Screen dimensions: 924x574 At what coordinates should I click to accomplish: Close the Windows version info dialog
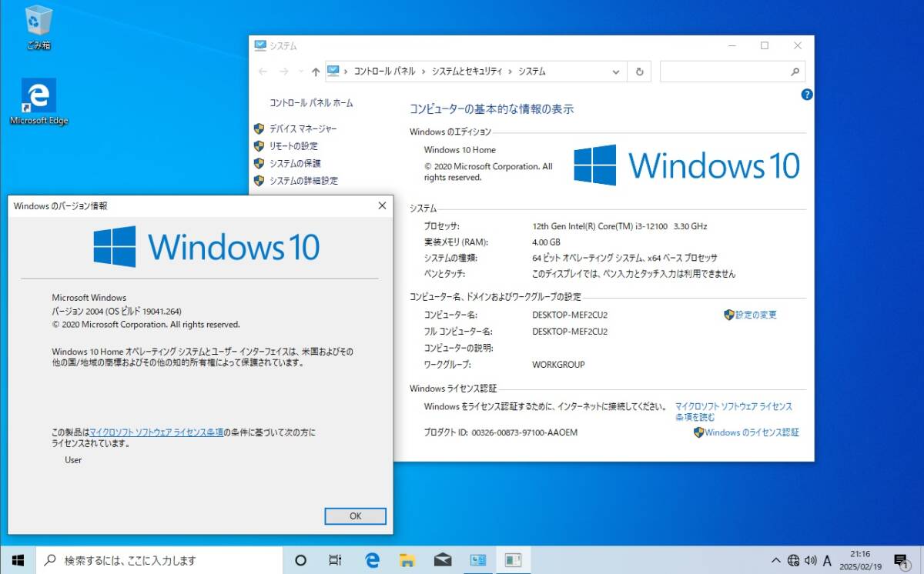382,206
